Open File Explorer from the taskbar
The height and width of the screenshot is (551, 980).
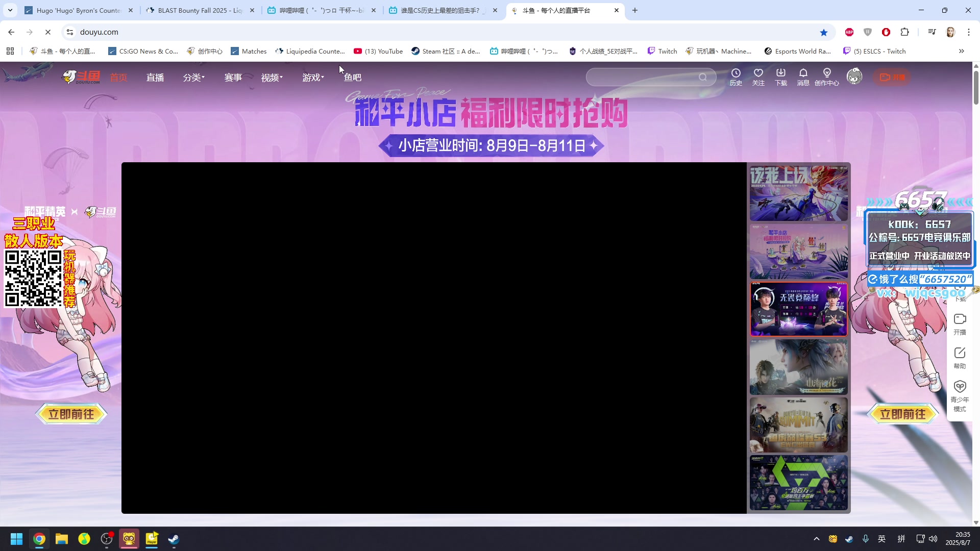pyautogui.click(x=62, y=539)
